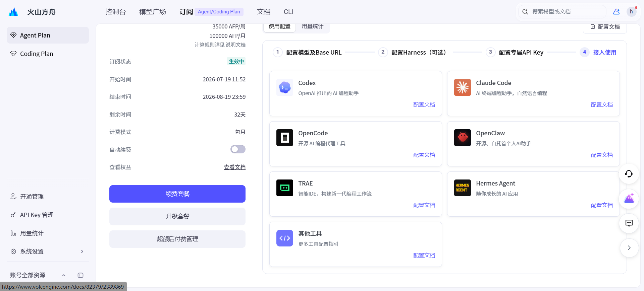The image size is (644, 291).
Task: Collapse the 账号全部资源 dropdown arrow
Action: pyautogui.click(x=64, y=275)
